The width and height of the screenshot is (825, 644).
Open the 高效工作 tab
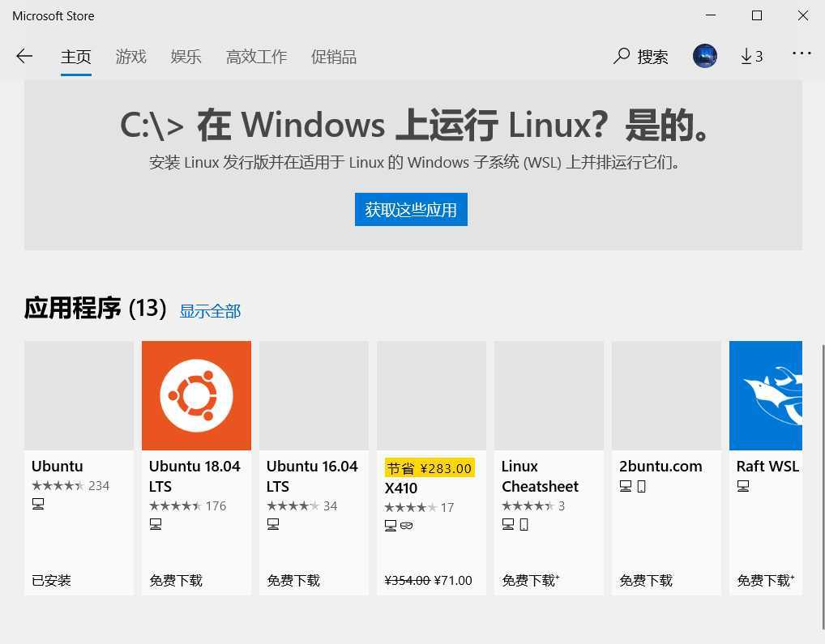[x=256, y=56]
